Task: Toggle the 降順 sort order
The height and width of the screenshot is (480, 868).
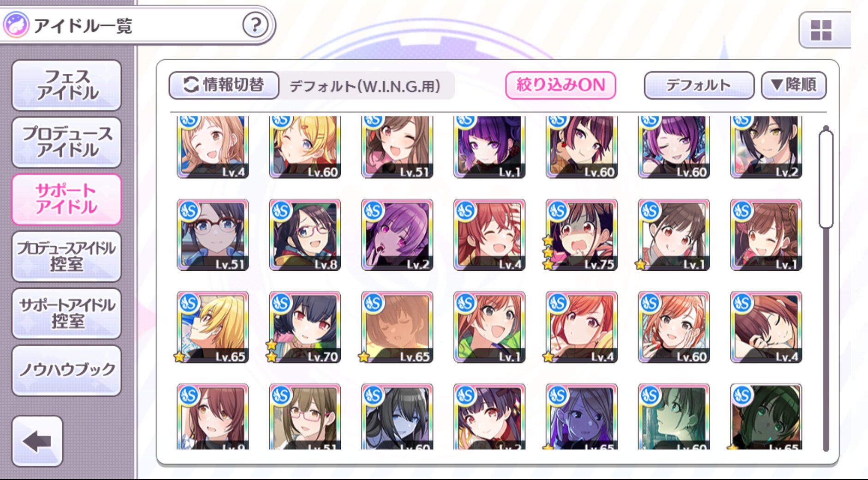Action: pyautogui.click(x=794, y=85)
